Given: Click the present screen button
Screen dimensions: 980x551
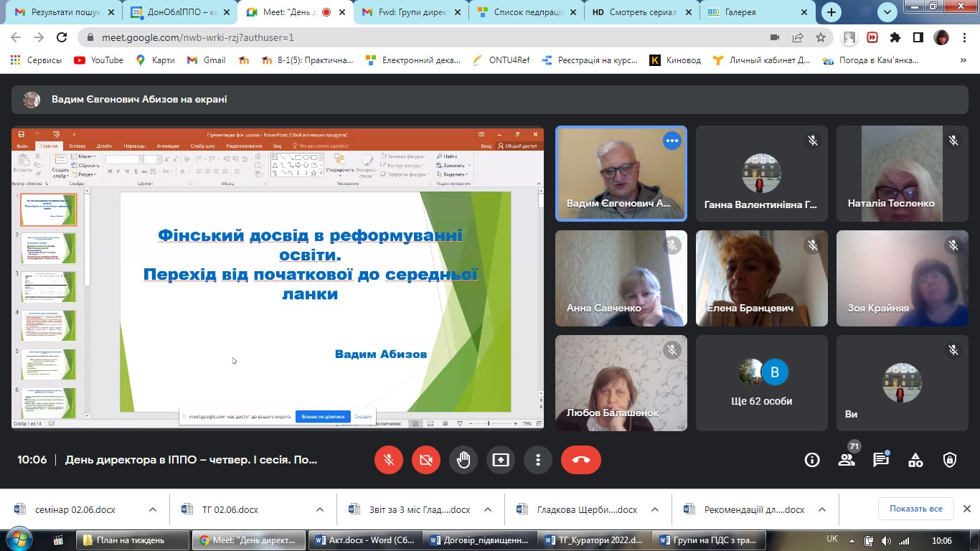Looking at the screenshot, I should point(501,460).
